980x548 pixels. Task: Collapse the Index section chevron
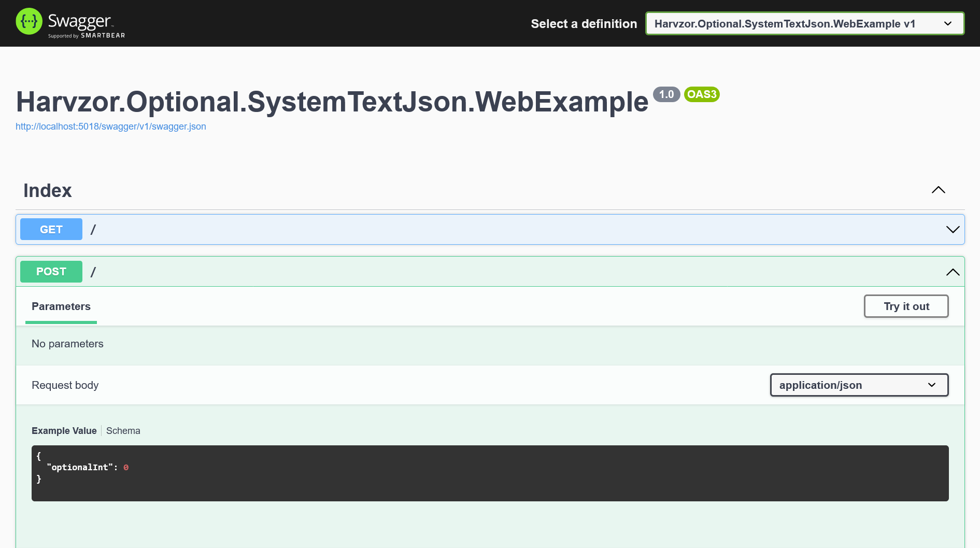(938, 190)
